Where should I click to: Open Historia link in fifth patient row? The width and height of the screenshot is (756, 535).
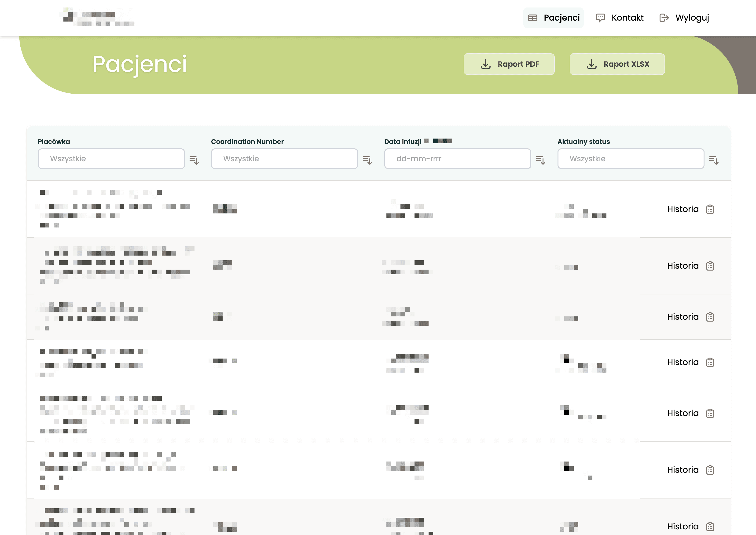point(683,414)
